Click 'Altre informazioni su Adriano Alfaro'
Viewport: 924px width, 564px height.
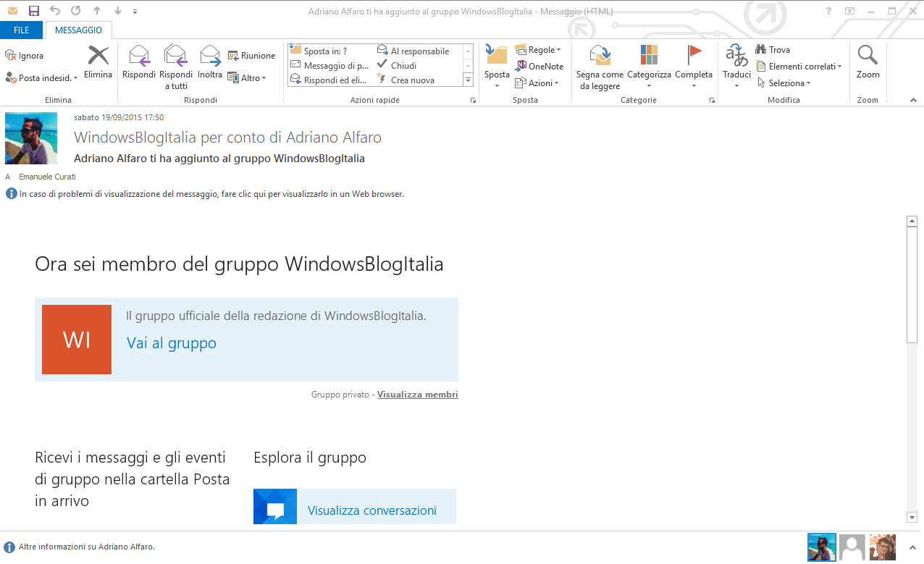click(86, 547)
